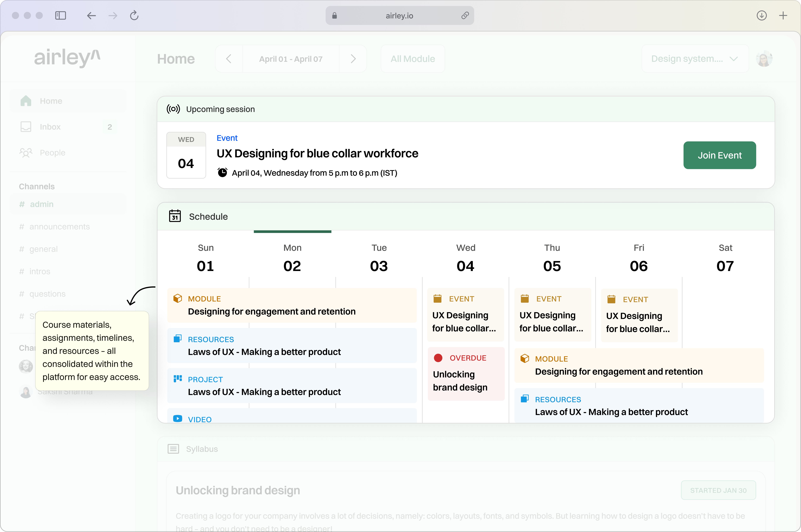Click the module cube icon on Thursday's card

point(525,358)
